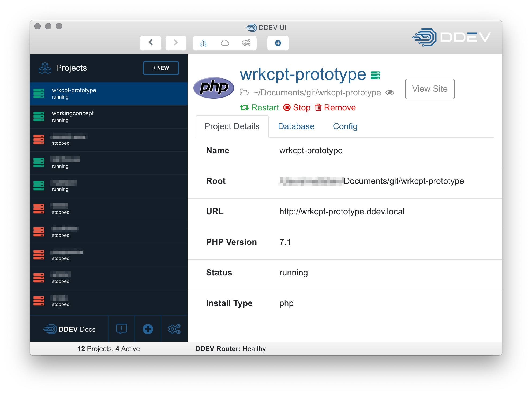This screenshot has width=532, height=395.
Task: Open the settings gears icon in the sidebar footer
Action: pyautogui.click(x=174, y=329)
